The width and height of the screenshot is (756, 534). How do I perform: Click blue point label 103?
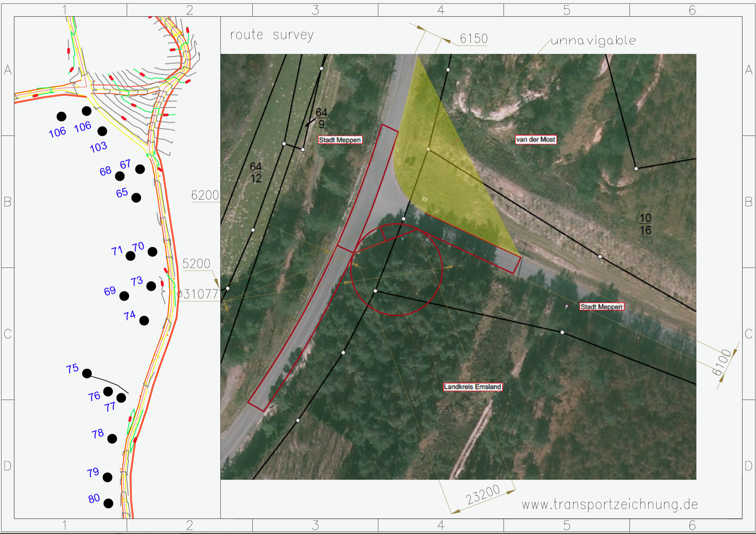coord(98,147)
